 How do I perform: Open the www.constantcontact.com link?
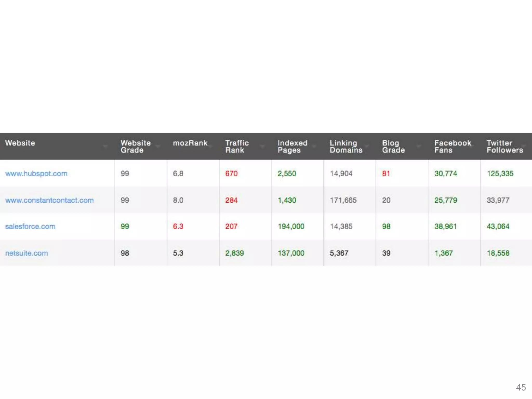point(49,200)
